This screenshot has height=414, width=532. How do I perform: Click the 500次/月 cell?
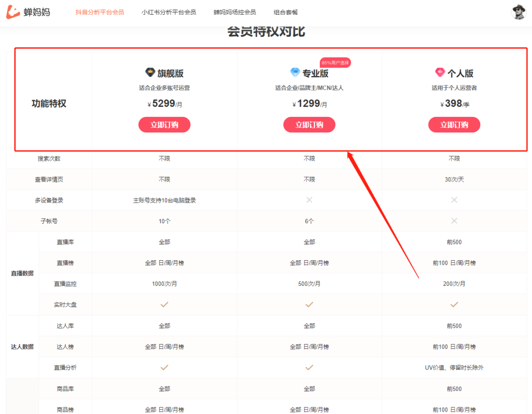click(309, 284)
